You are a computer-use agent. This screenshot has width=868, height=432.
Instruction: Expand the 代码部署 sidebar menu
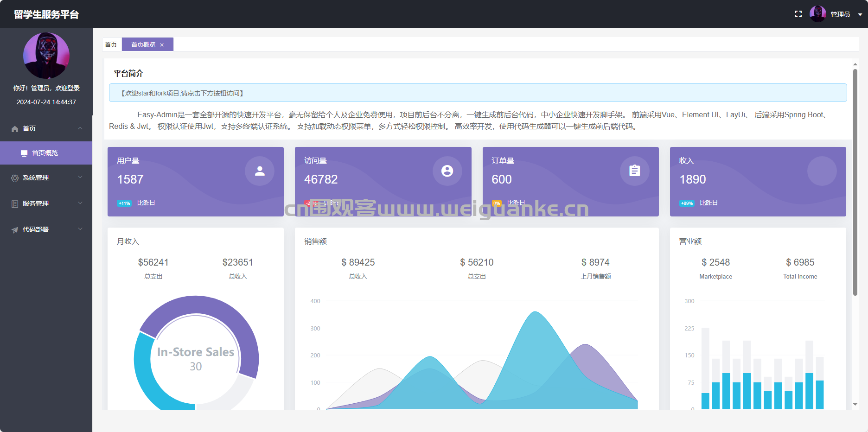point(46,229)
